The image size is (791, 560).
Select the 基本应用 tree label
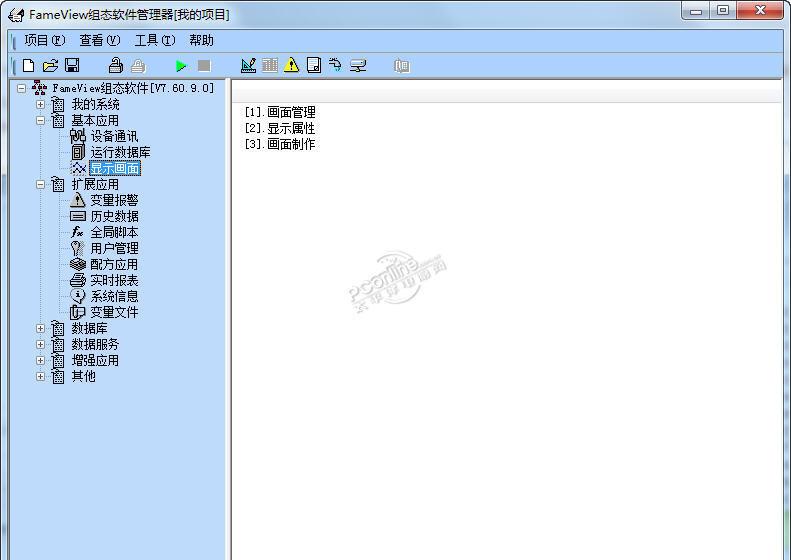click(x=95, y=121)
